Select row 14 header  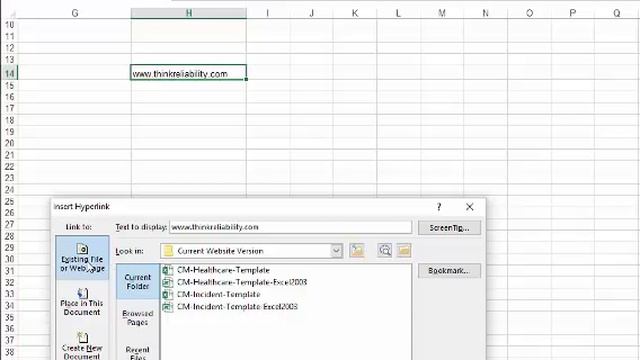(9, 73)
